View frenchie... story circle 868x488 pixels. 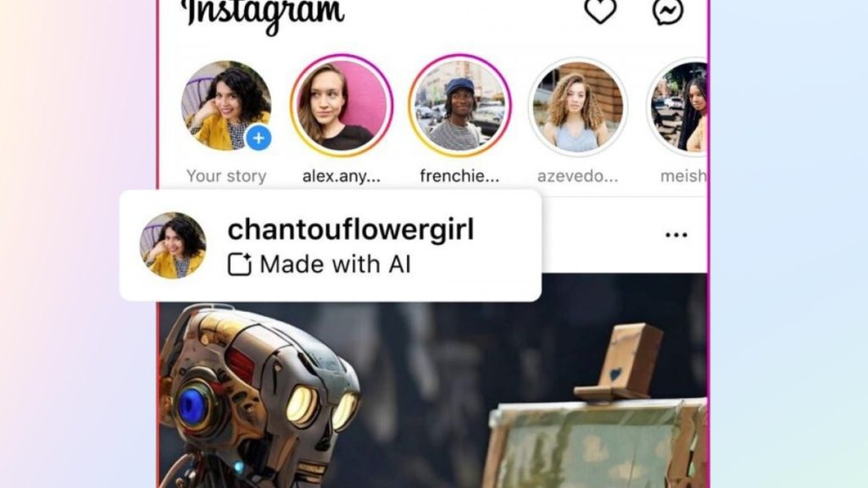[459, 105]
